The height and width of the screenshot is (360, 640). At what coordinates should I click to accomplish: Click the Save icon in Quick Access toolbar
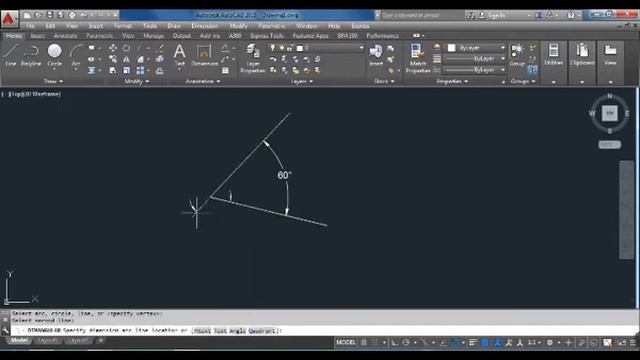coord(50,15)
